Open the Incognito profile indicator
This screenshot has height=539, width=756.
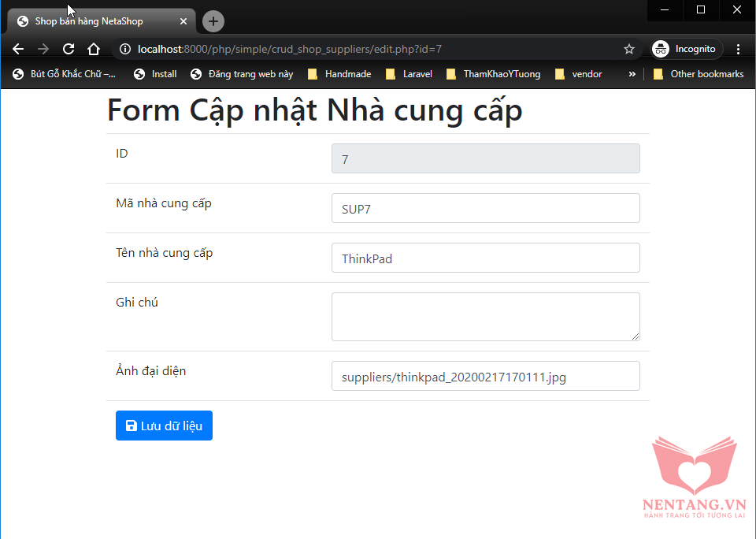click(685, 49)
